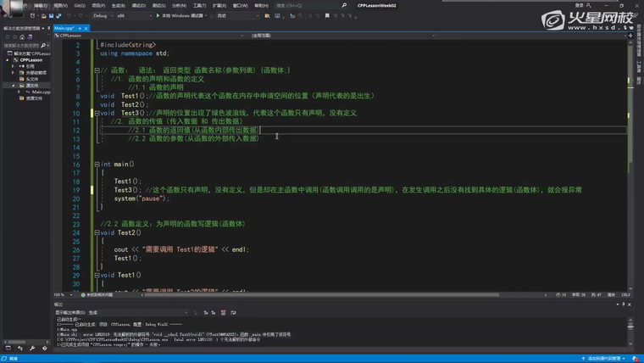644x363 pixels.
Task: Open the Debug configuration dropdown
Action: point(103,15)
